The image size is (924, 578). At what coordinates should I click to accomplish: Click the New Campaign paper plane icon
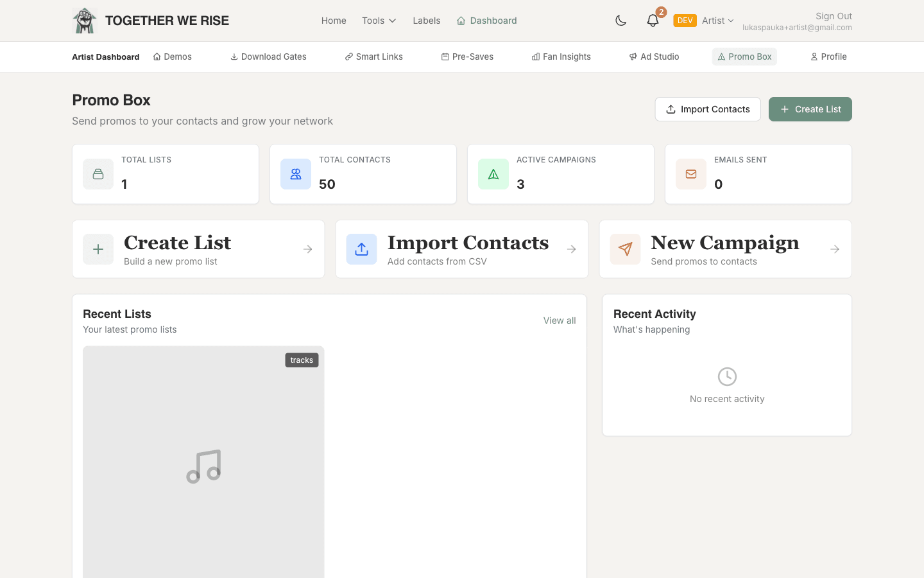[x=625, y=249]
